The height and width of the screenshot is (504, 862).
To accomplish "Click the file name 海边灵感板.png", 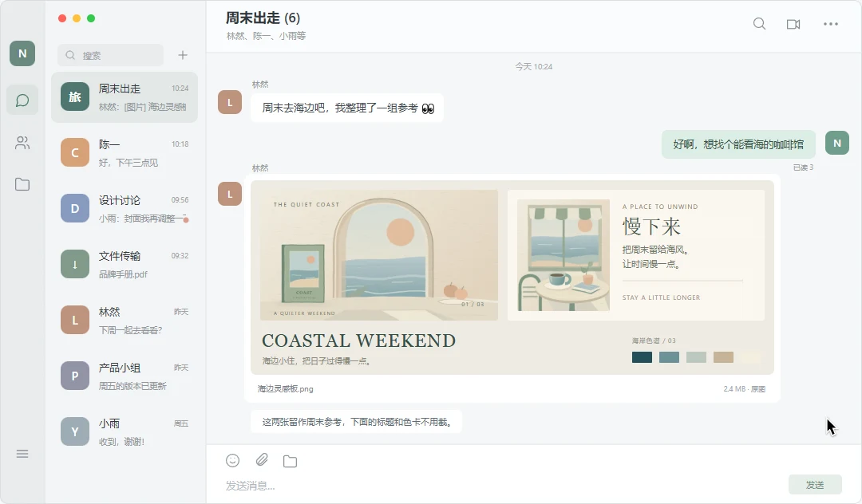I will click(x=285, y=388).
